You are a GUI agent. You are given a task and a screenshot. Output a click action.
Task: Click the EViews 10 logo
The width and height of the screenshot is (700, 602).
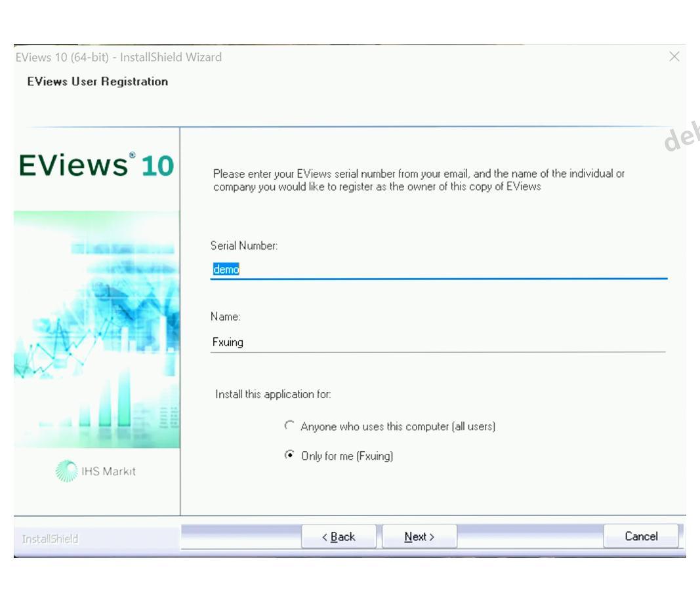[96, 165]
